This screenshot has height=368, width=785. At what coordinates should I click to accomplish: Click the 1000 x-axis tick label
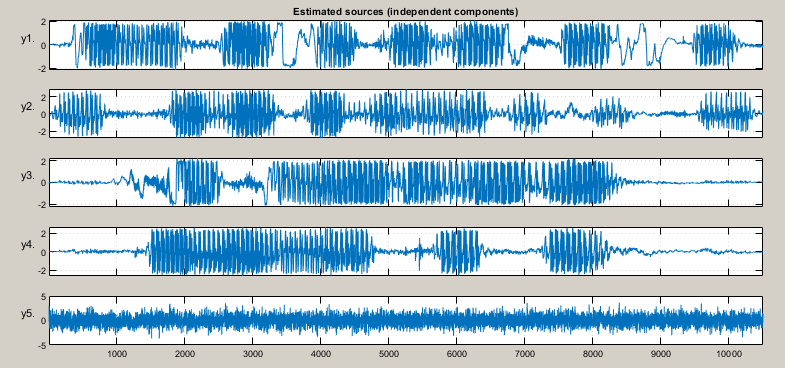click(x=117, y=354)
